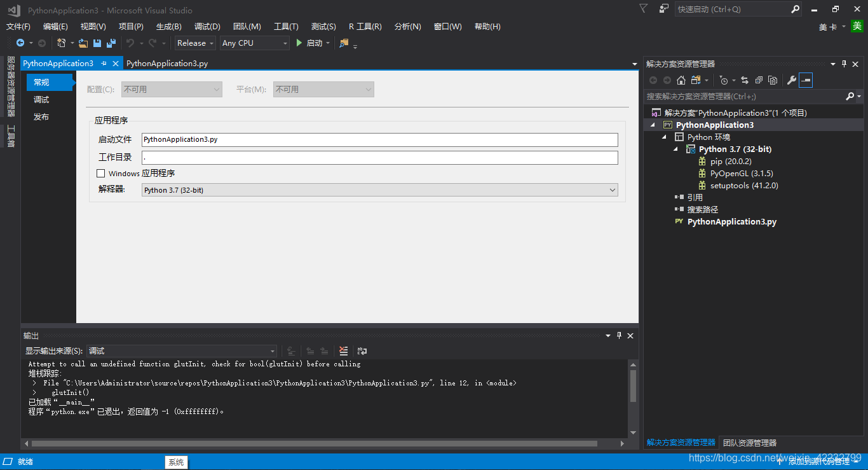868x470 pixels.
Task: Select PythonApplication3.py in Solution Explorer
Action: click(x=732, y=222)
